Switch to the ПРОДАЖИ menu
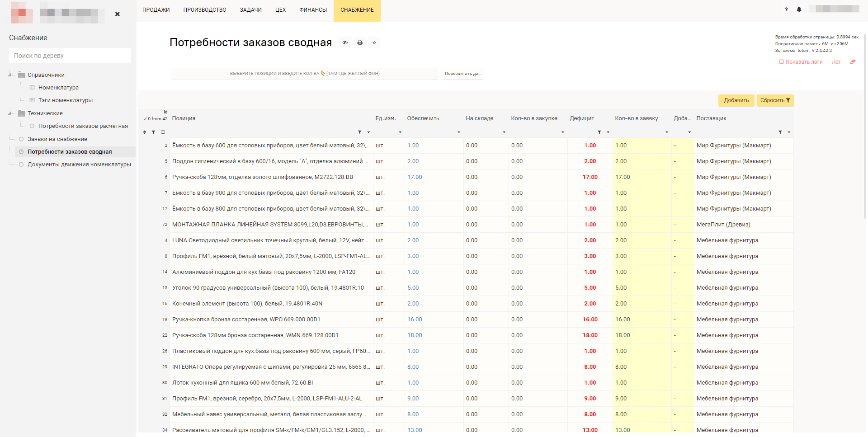 [x=156, y=10]
